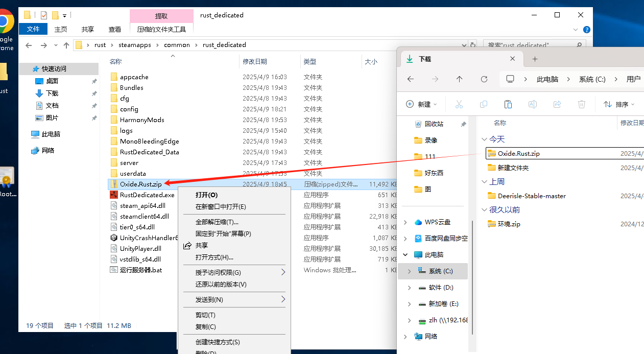Screen dimensions: 644x354
Task: Expand the 系统 (C:) tree node
Action: coord(409,271)
